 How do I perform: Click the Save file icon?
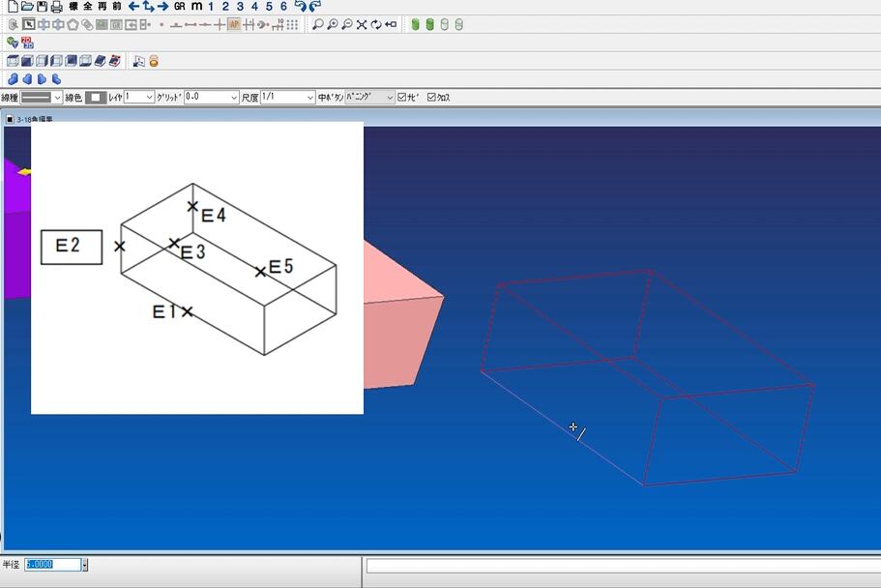42,6
